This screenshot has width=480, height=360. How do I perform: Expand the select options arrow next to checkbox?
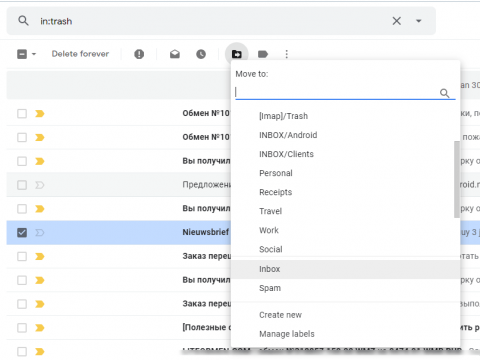[34, 54]
